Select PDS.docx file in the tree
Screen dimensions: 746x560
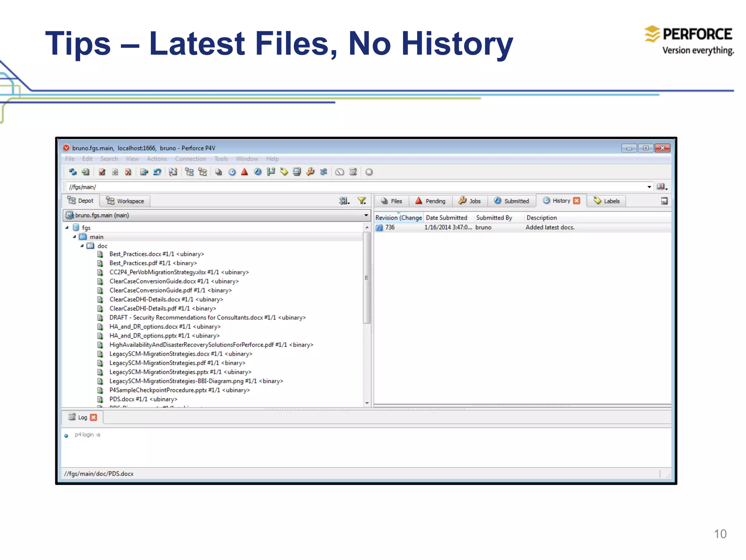[143, 399]
